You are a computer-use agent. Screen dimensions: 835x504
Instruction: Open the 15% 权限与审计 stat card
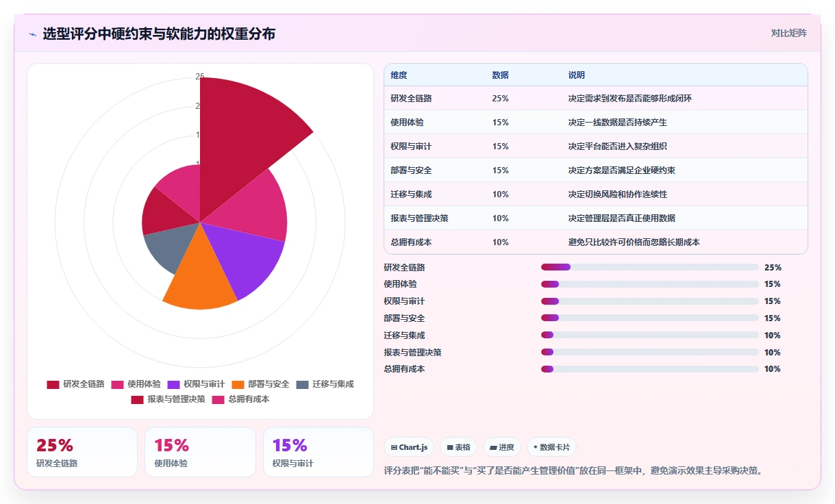319,452
